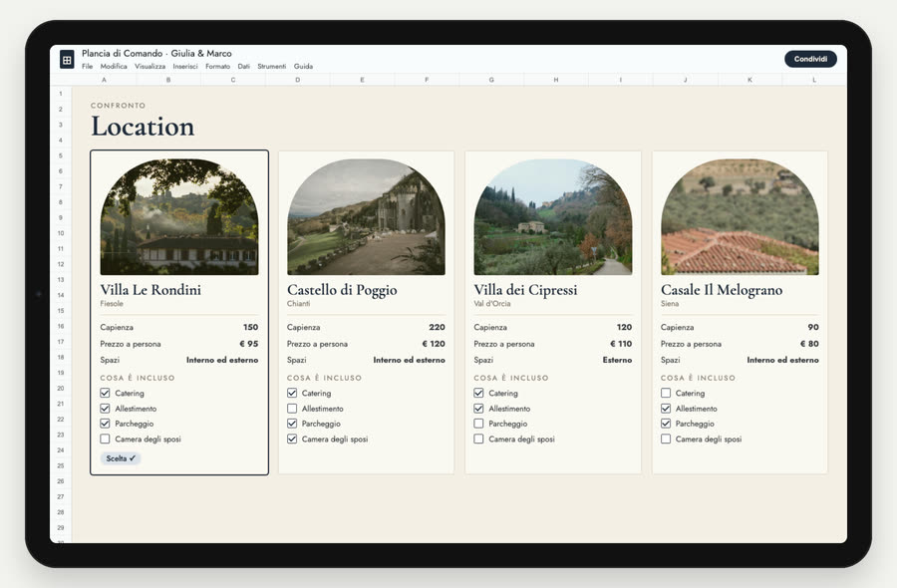Click the Castello di Poggio title
Image resolution: width=897 pixels, height=588 pixels.
point(342,290)
